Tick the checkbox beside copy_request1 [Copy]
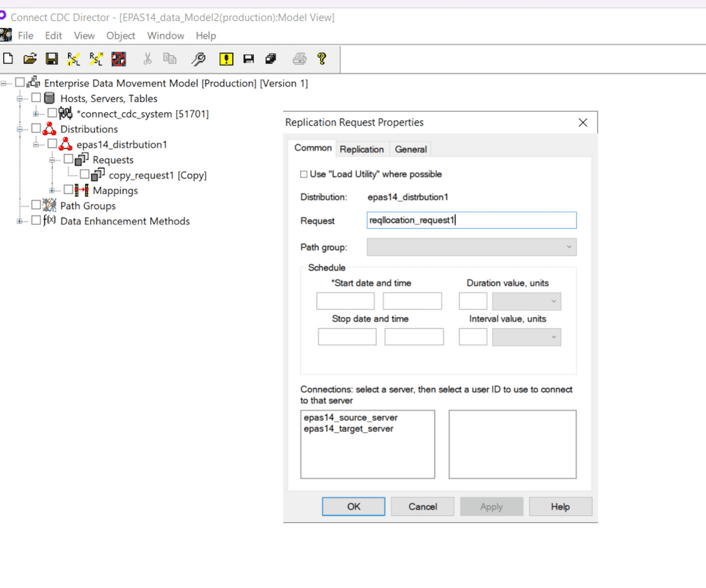Image resolution: width=706 pixels, height=588 pixels. point(84,175)
